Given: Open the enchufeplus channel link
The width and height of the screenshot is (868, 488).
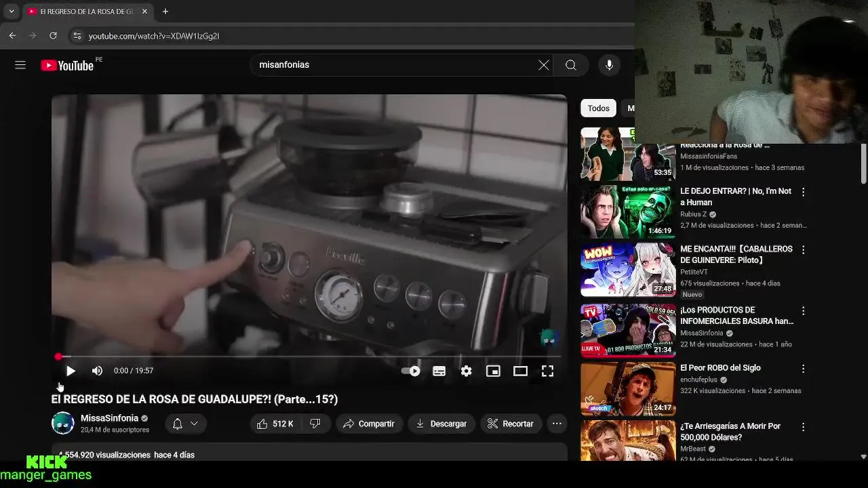Looking at the screenshot, I should point(700,380).
